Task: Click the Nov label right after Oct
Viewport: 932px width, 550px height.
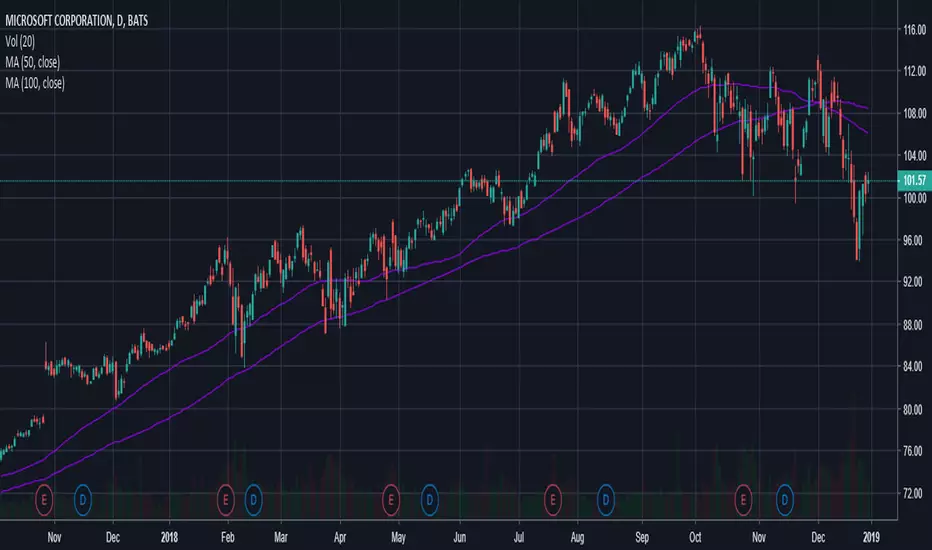Action: click(758, 538)
